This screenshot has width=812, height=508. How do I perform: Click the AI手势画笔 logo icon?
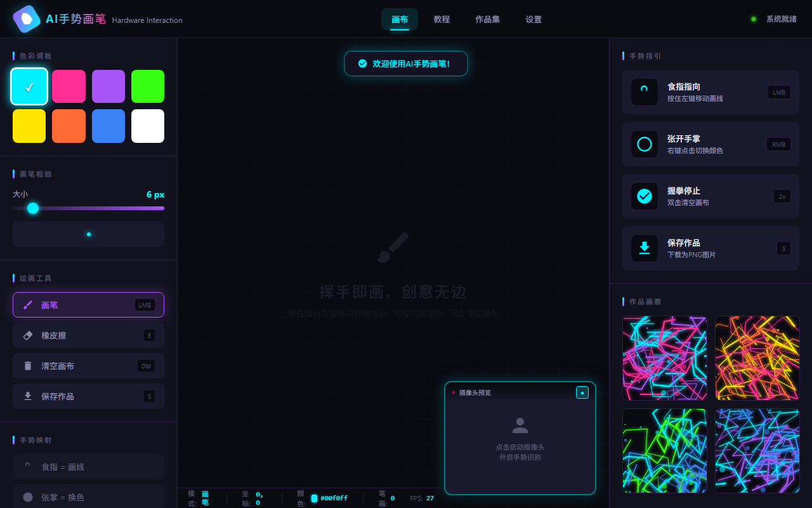(27, 19)
